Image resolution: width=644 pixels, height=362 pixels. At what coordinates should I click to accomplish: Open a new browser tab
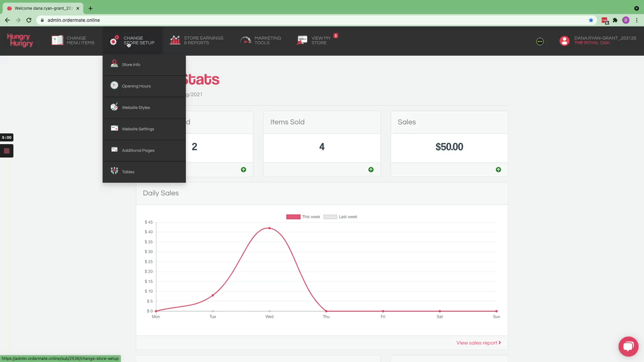pos(91,9)
